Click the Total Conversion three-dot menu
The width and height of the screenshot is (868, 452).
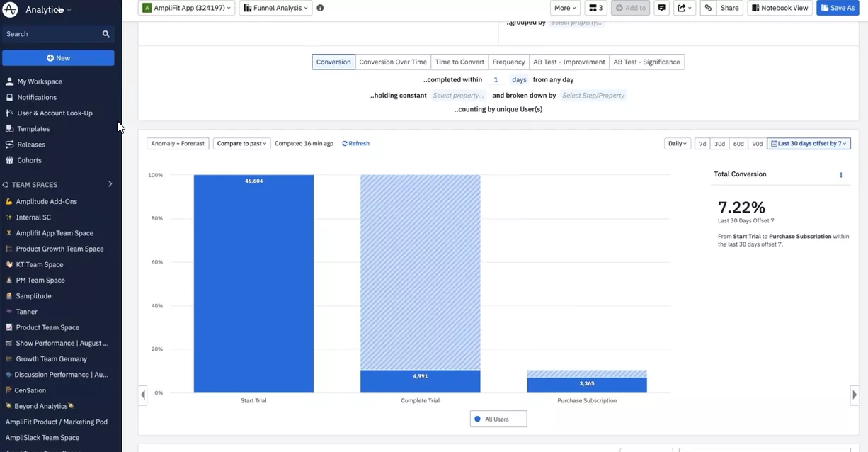point(841,175)
